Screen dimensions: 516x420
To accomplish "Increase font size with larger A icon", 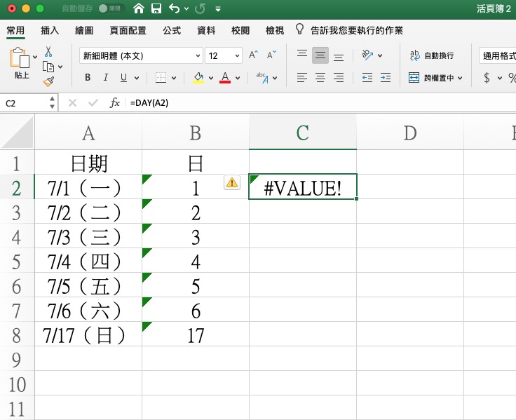I will tap(253, 55).
